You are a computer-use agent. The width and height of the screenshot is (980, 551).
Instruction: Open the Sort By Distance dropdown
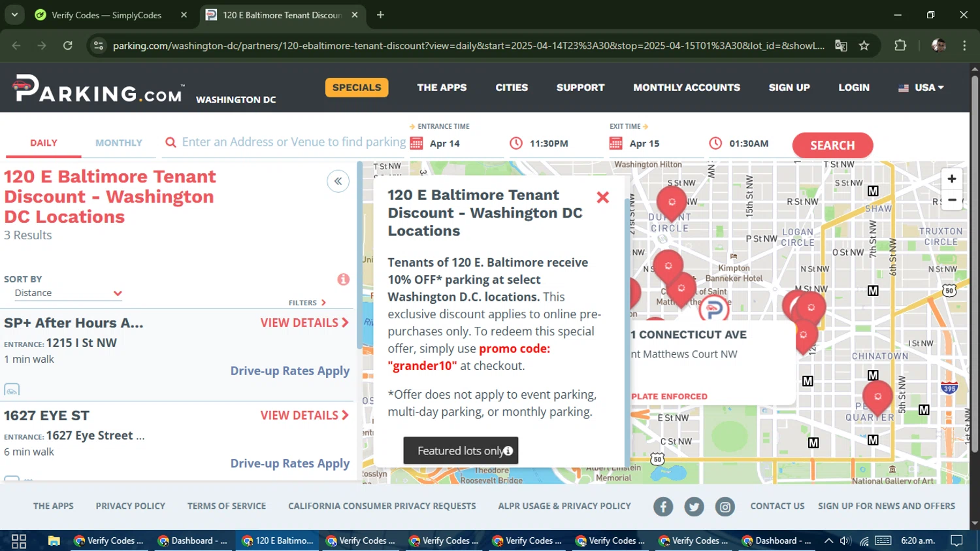[x=68, y=293]
